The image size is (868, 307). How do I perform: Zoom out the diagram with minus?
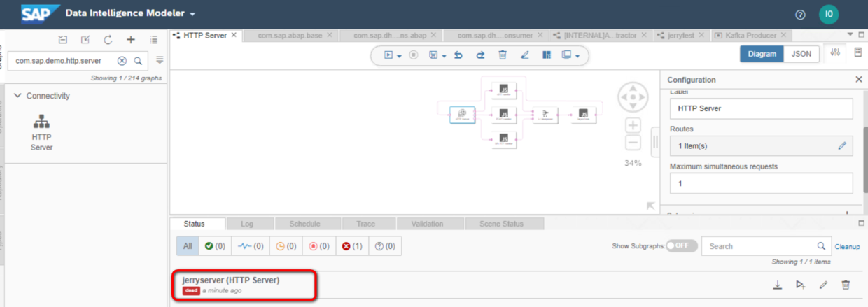[633, 143]
